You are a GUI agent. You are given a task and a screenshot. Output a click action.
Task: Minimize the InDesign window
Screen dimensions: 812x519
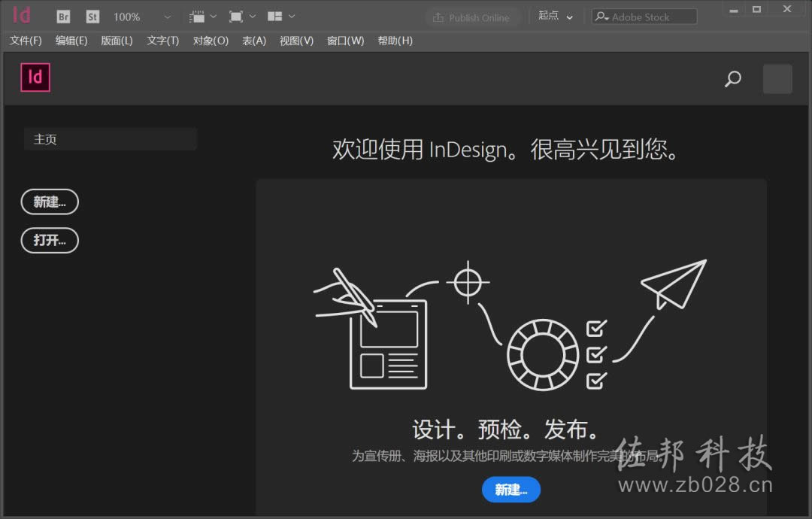tap(733, 9)
